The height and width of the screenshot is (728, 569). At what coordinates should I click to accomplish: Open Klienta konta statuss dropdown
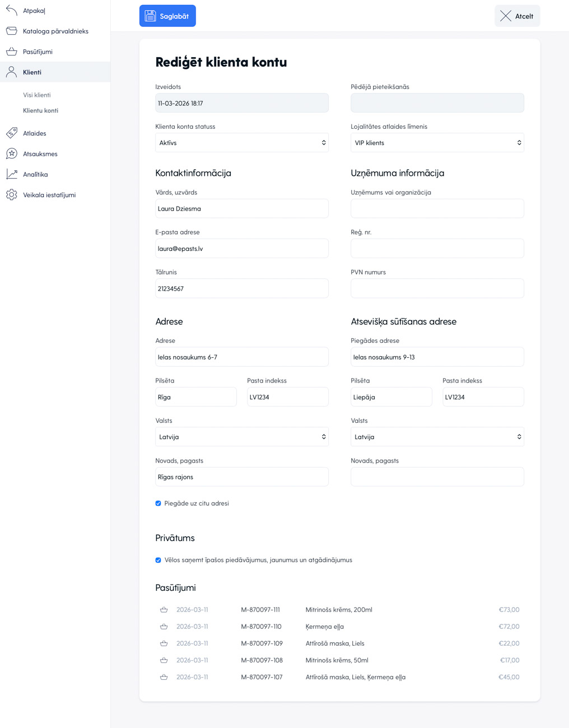coord(241,143)
